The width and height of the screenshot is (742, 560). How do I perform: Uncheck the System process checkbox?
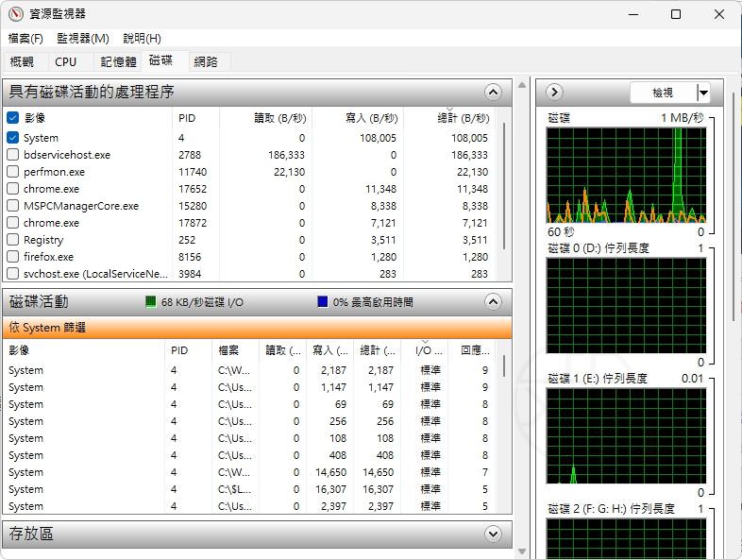(13, 138)
